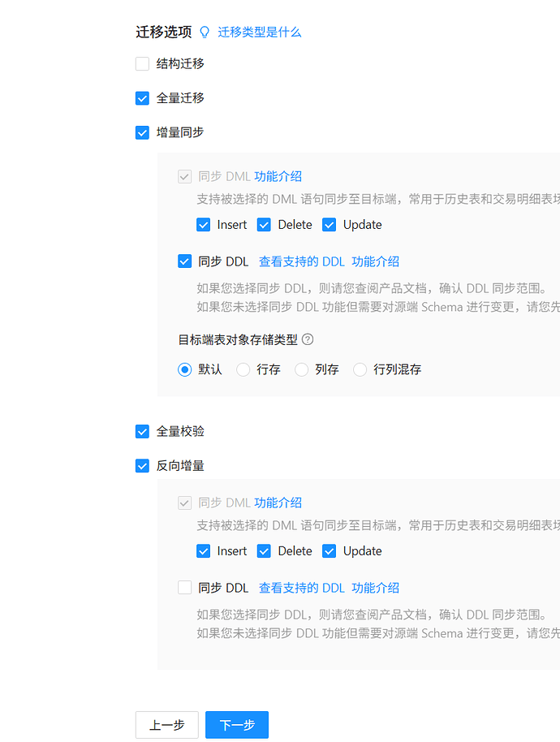The width and height of the screenshot is (560, 742).
Task: Uncheck Update under 反向增量
Action: pos(330,551)
